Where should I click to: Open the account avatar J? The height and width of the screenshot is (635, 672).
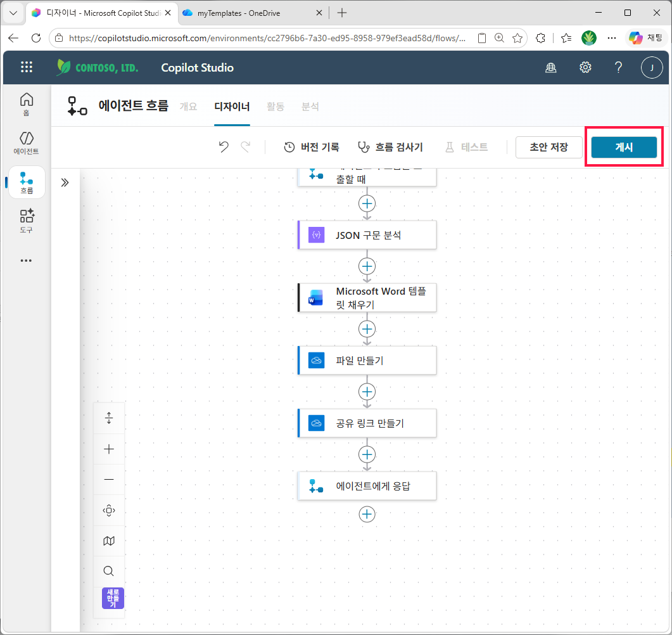(652, 67)
